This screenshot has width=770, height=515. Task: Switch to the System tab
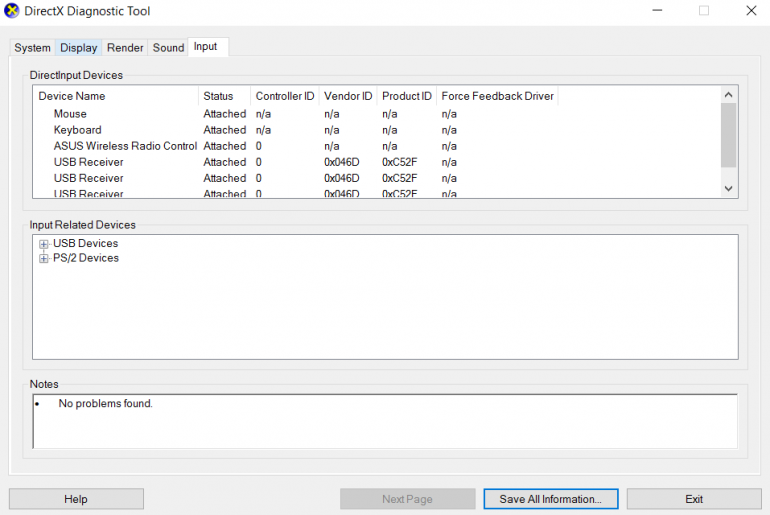[x=32, y=48]
